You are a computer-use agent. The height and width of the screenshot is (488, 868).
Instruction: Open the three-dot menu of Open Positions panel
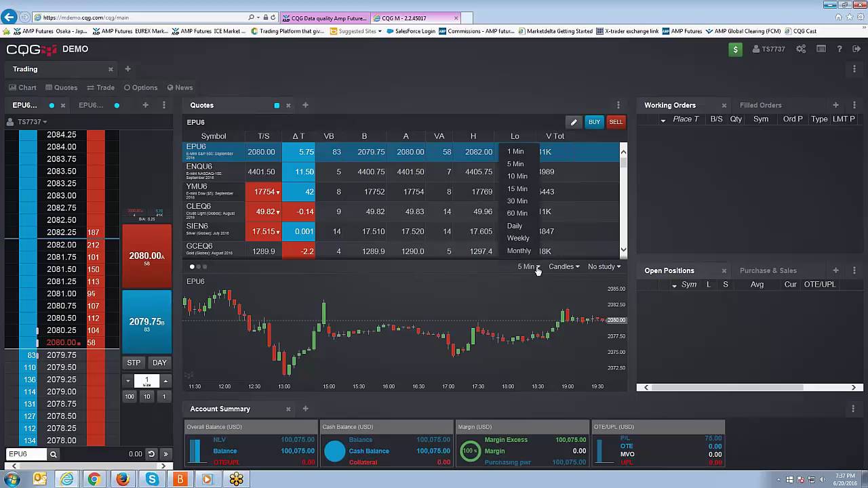tap(854, 270)
